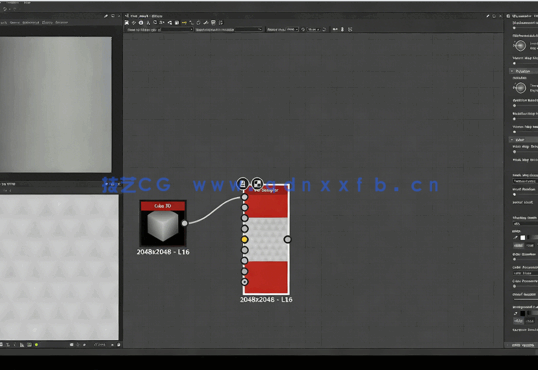Click the Tile Sampler output connector
The height and width of the screenshot is (370, 538).
288,239
